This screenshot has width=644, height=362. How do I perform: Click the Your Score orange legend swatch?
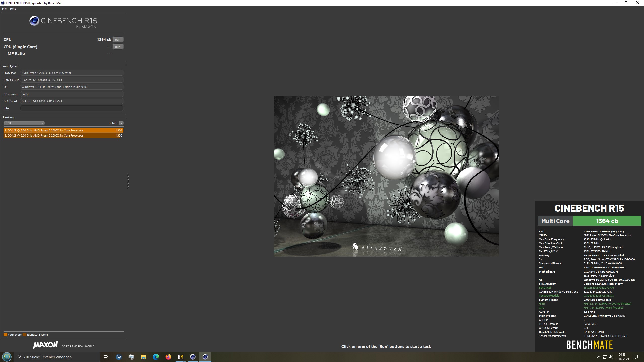5,335
